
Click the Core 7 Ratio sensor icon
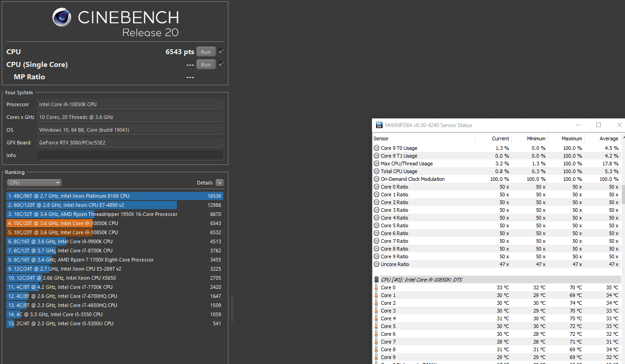pyautogui.click(x=377, y=241)
